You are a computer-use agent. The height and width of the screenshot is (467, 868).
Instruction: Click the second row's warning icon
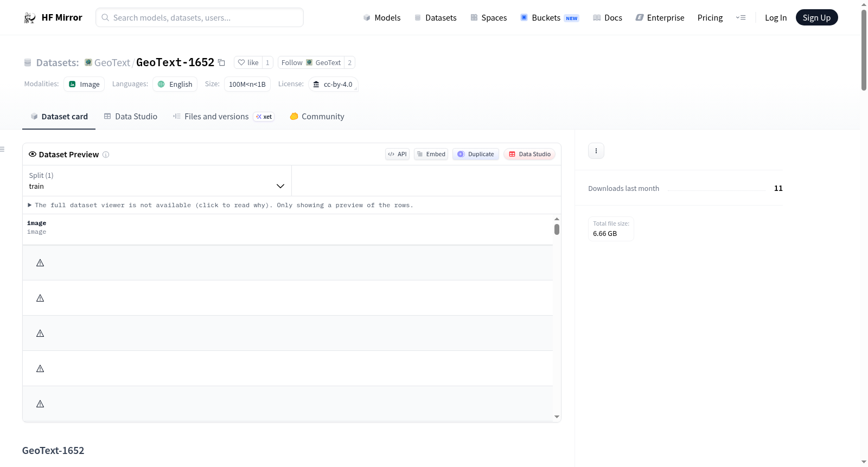click(x=40, y=298)
